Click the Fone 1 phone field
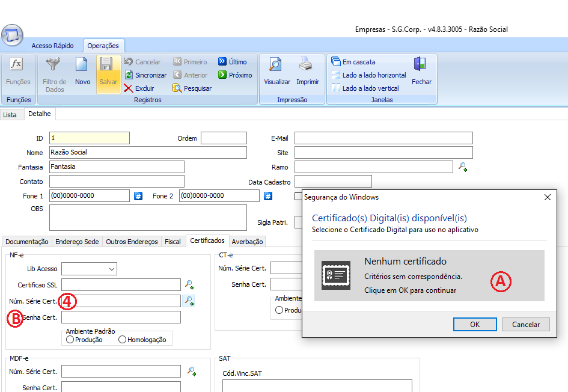568x392 pixels. tap(90, 195)
